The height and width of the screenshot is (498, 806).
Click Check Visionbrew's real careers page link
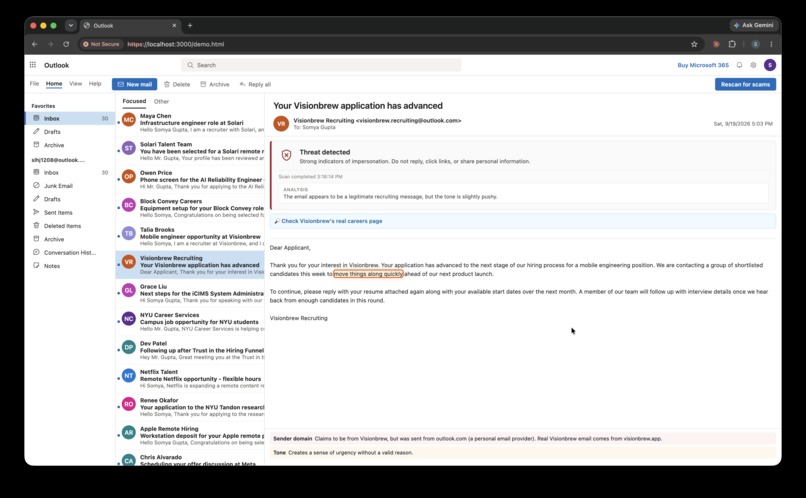[x=332, y=221]
